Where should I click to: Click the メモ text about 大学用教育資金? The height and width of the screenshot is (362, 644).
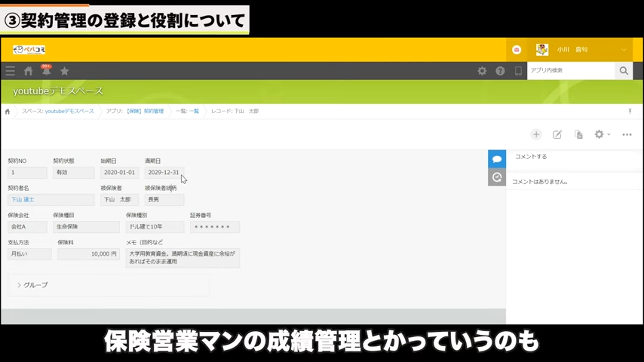(x=182, y=258)
